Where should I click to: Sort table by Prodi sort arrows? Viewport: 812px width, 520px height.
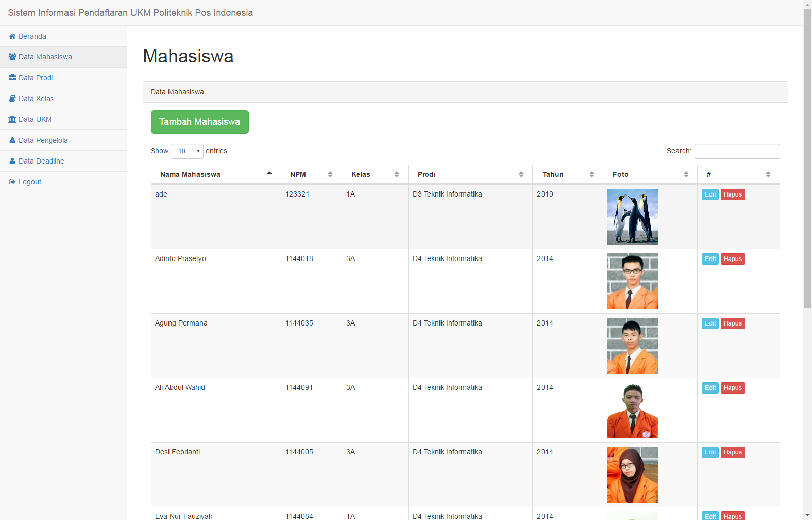521,174
